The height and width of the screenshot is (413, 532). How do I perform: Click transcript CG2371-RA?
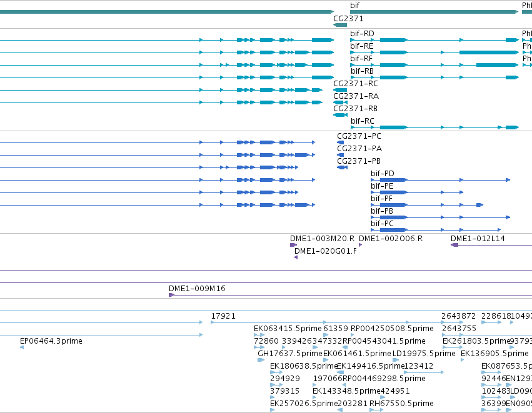pyautogui.click(x=356, y=96)
